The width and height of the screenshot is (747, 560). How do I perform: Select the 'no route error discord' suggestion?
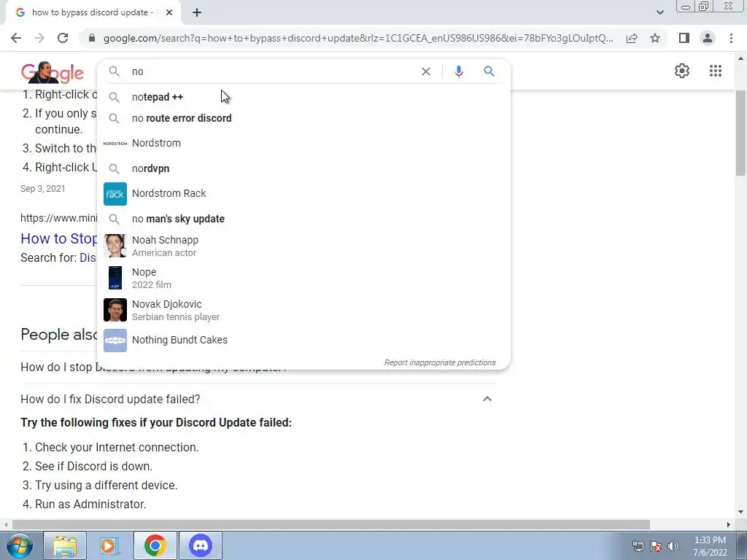coord(303,118)
